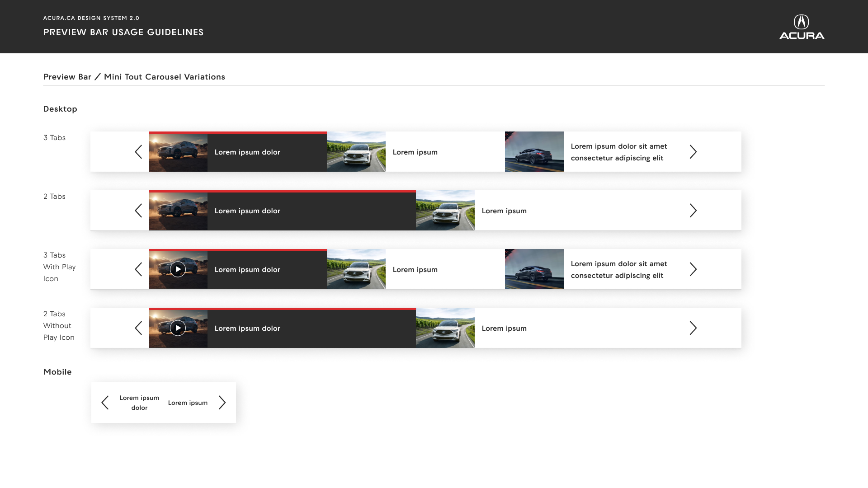Click the '2 Tabs' row label
Image resolution: width=868 pixels, height=488 pixels.
(x=54, y=197)
